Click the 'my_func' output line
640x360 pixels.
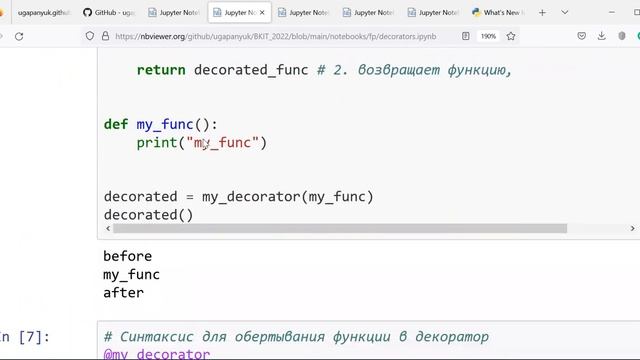click(x=131, y=275)
